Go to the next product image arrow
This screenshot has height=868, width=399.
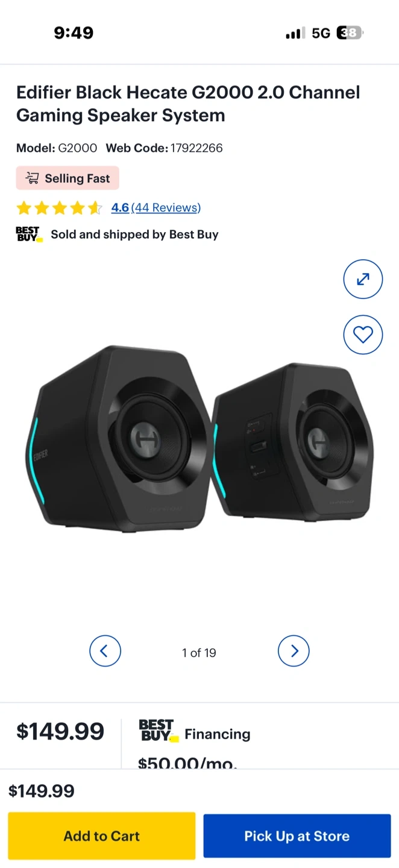point(294,651)
